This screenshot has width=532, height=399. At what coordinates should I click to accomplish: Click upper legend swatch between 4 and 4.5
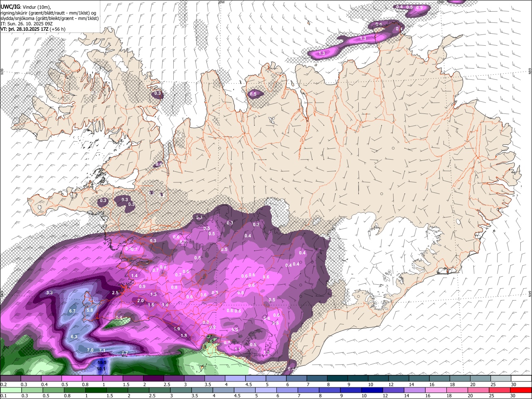(x=235, y=379)
